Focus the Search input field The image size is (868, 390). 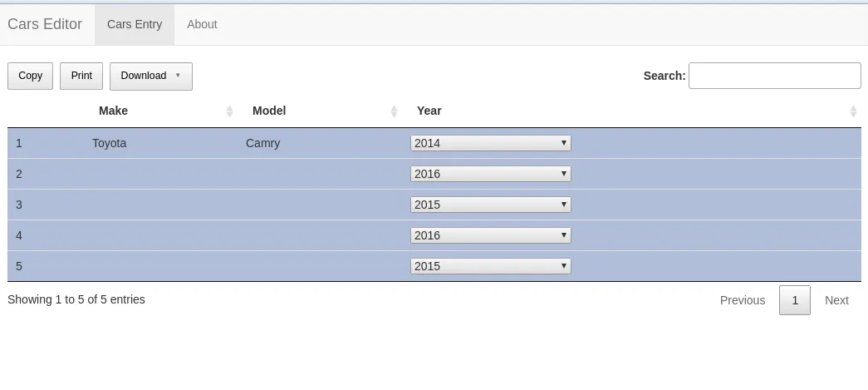[x=774, y=76]
